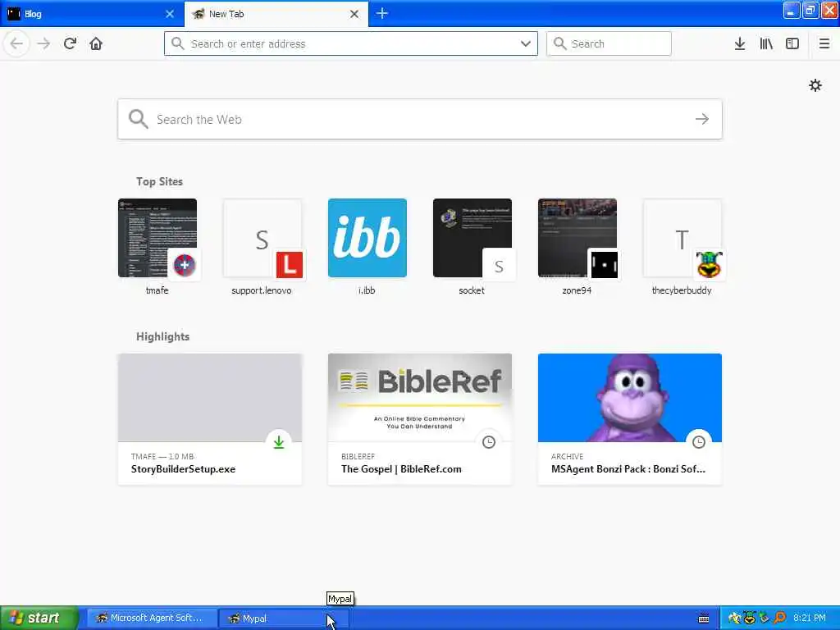Select the New Tab tab
Viewport: 840px width, 630px height.
click(x=276, y=14)
